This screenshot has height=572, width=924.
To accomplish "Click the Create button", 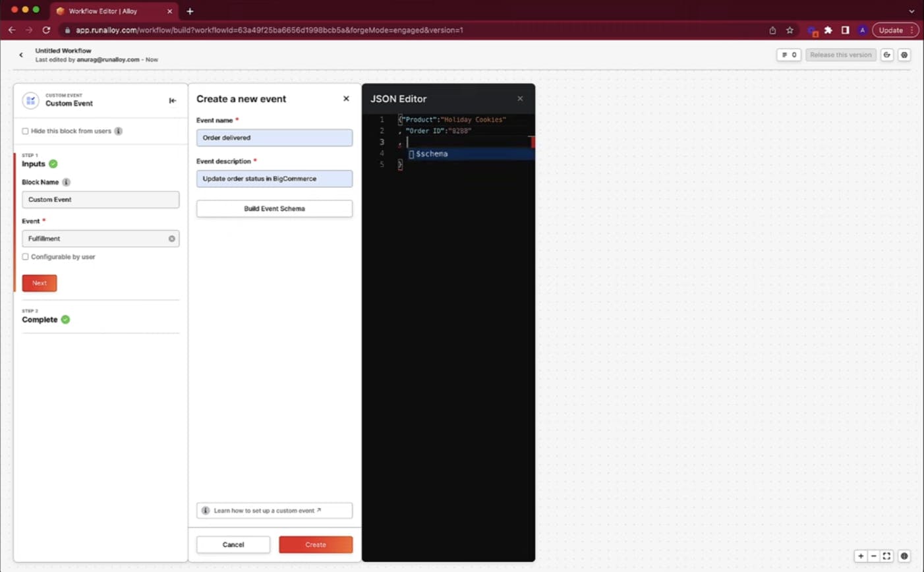I will (316, 545).
